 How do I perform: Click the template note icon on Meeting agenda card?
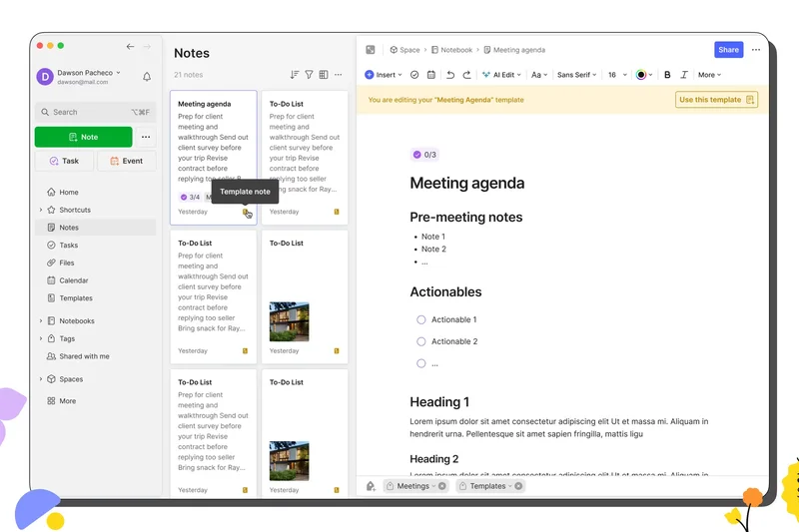tap(245, 212)
